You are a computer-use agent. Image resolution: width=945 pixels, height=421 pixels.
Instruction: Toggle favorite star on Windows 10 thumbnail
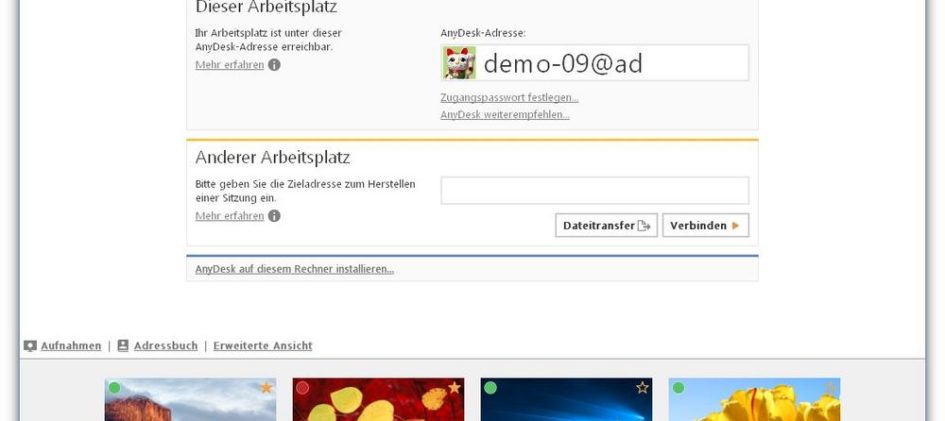pos(642,388)
